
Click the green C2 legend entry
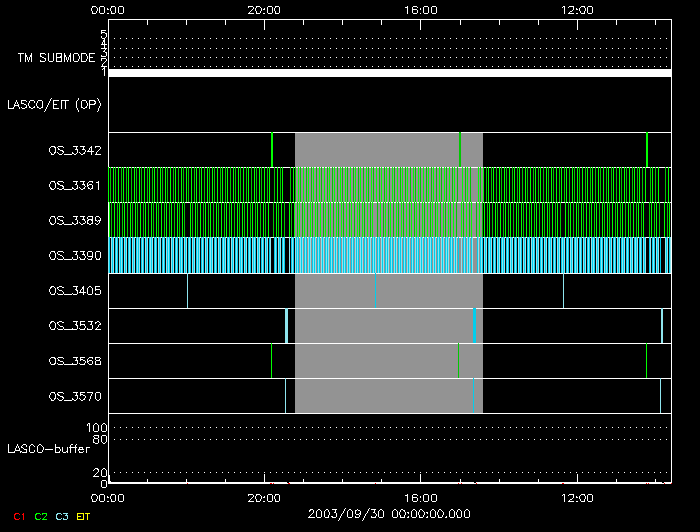pos(40,516)
